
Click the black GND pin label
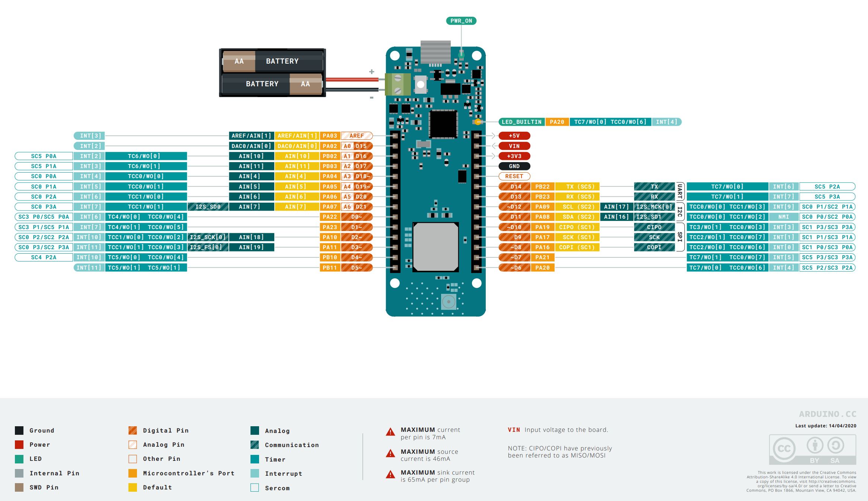[514, 166]
